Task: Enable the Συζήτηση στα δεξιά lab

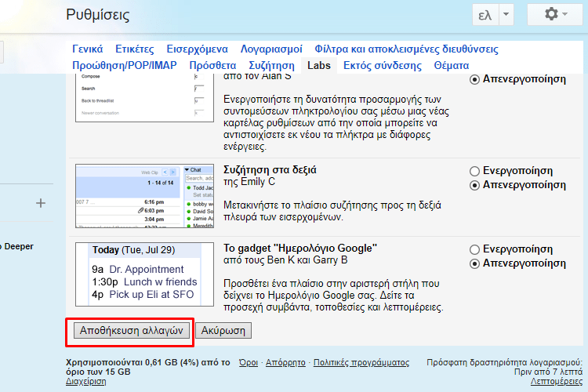Action: [x=475, y=171]
